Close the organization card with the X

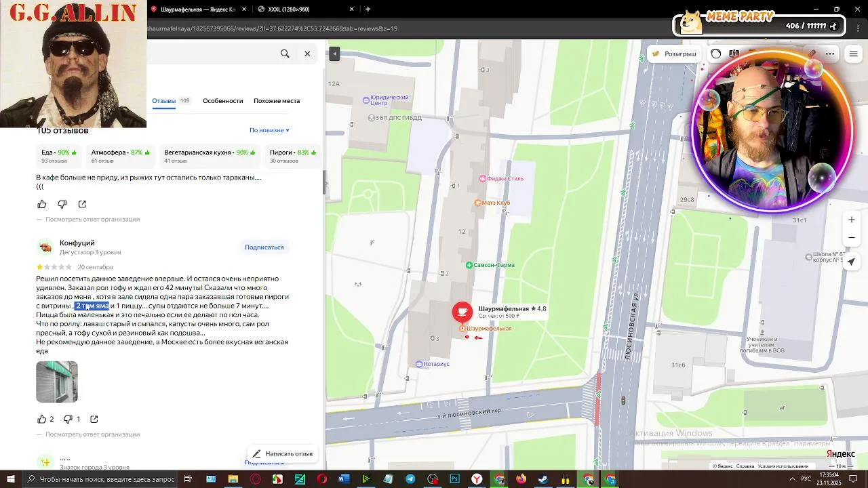pos(307,54)
